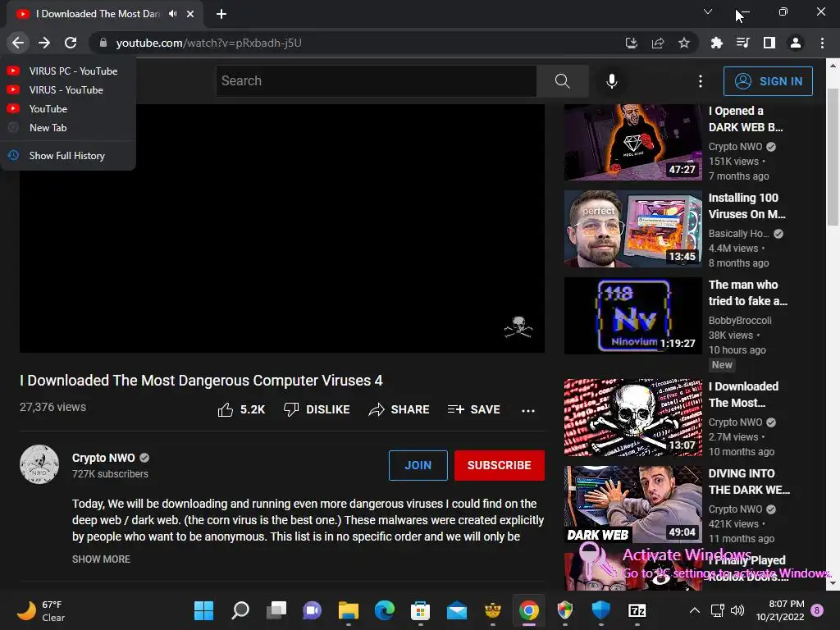Screen dimensions: 840x630
Task: Open the Chrome profile icon
Action: (796, 43)
